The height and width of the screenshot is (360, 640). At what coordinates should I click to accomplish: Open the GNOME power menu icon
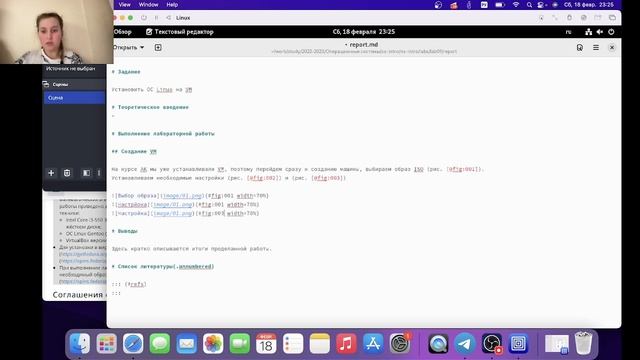pyautogui.click(x=611, y=32)
